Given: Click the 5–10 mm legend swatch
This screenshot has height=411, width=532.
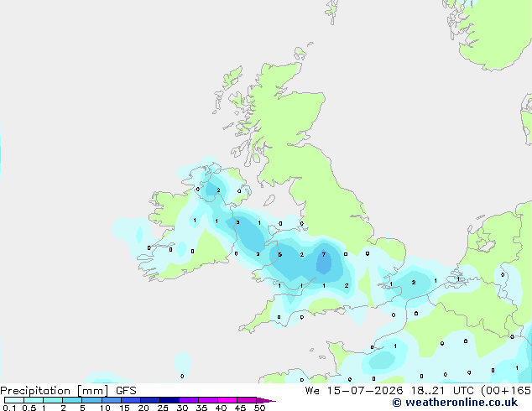Looking at the screenshot, I should click(91, 400).
